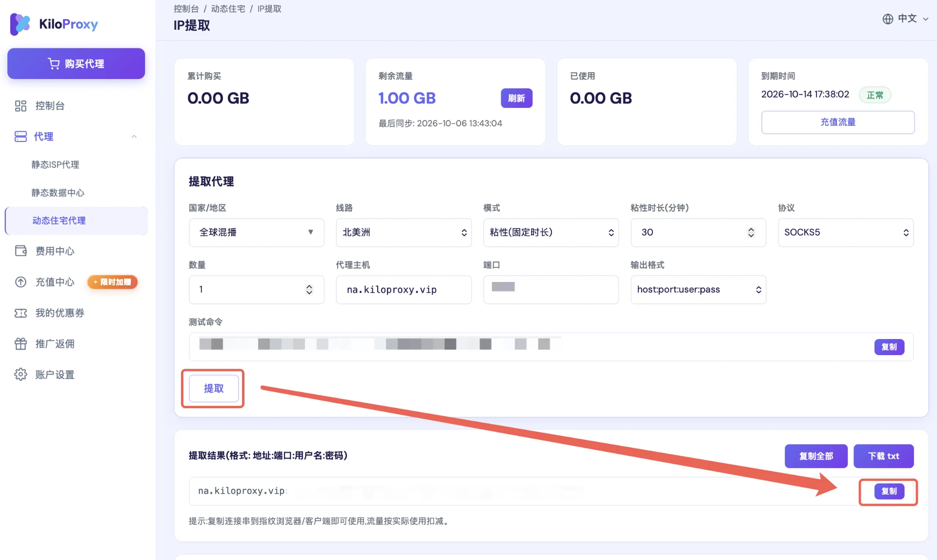Image resolution: width=937 pixels, height=560 pixels.
Task: Click the 推广返佣 gift icon
Action: (20, 343)
